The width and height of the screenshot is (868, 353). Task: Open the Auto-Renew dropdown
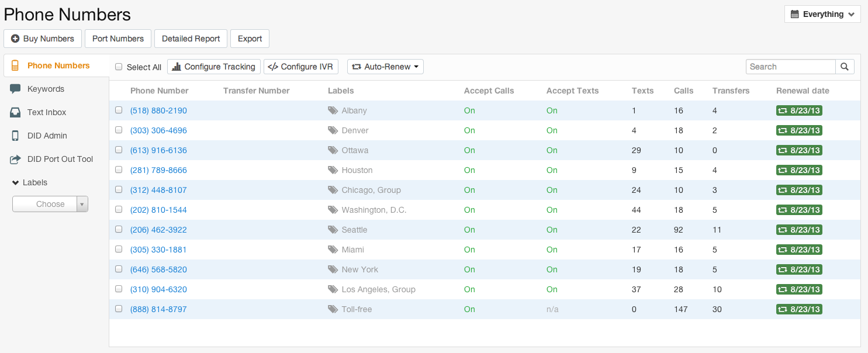pos(385,67)
